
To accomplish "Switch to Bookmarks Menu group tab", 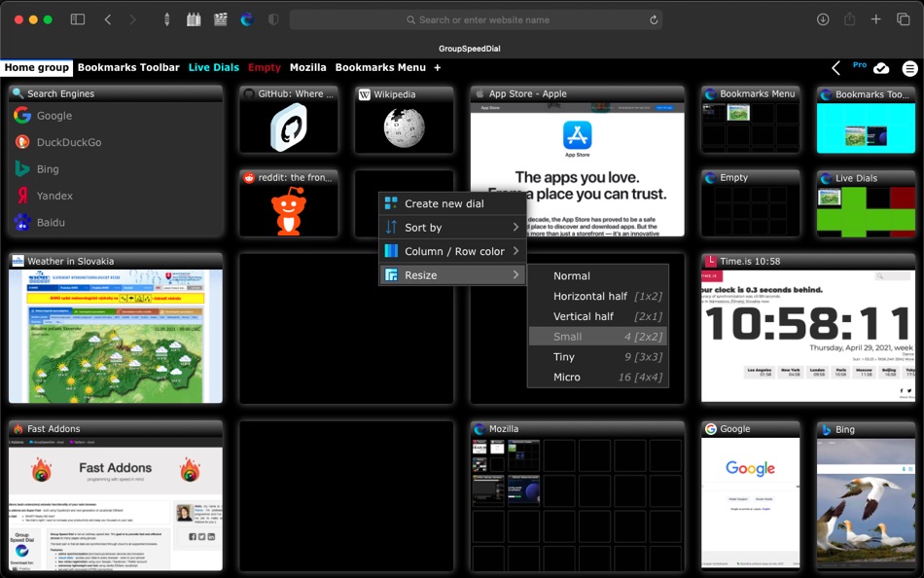I will 380,67.
